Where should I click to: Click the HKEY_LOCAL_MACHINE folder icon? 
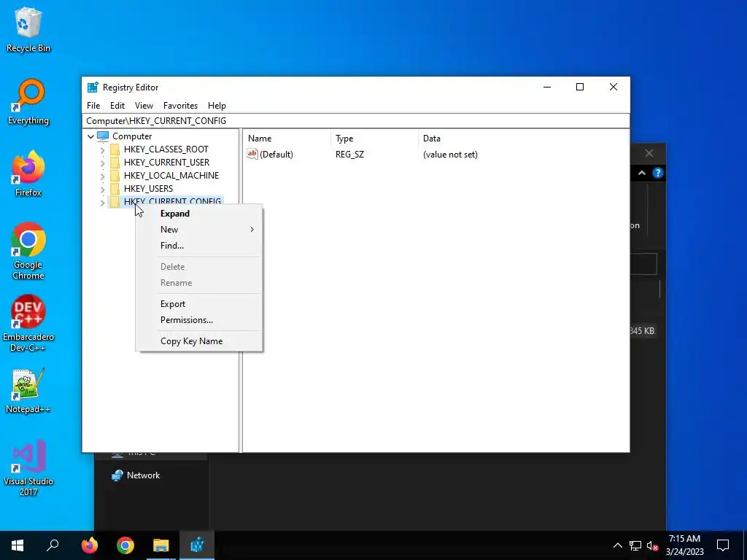coord(115,176)
